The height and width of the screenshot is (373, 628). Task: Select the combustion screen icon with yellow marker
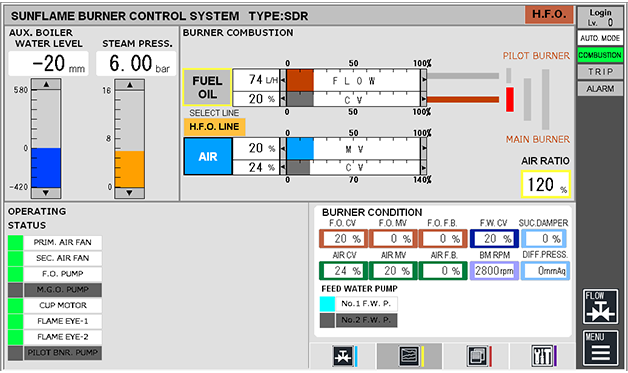[x=409, y=356]
